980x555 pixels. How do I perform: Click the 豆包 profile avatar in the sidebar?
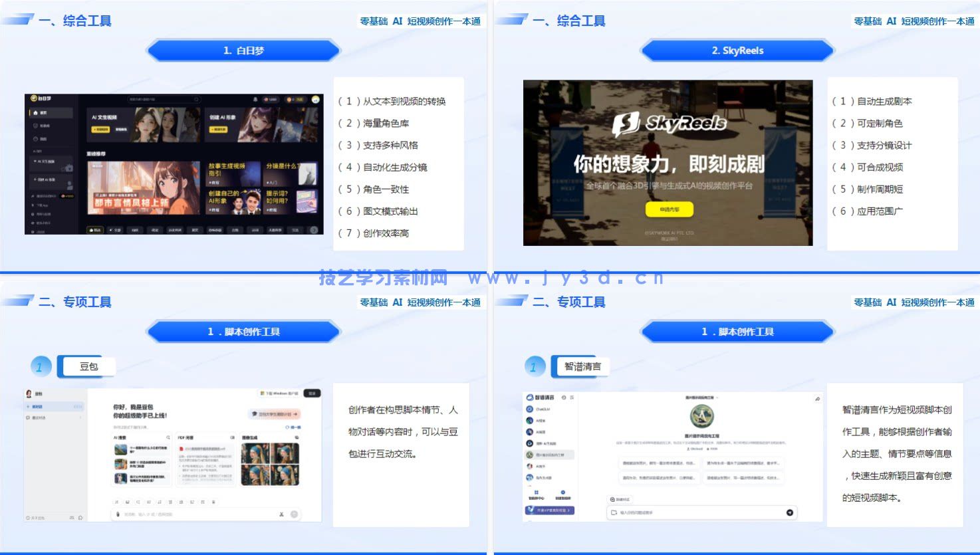coord(28,393)
